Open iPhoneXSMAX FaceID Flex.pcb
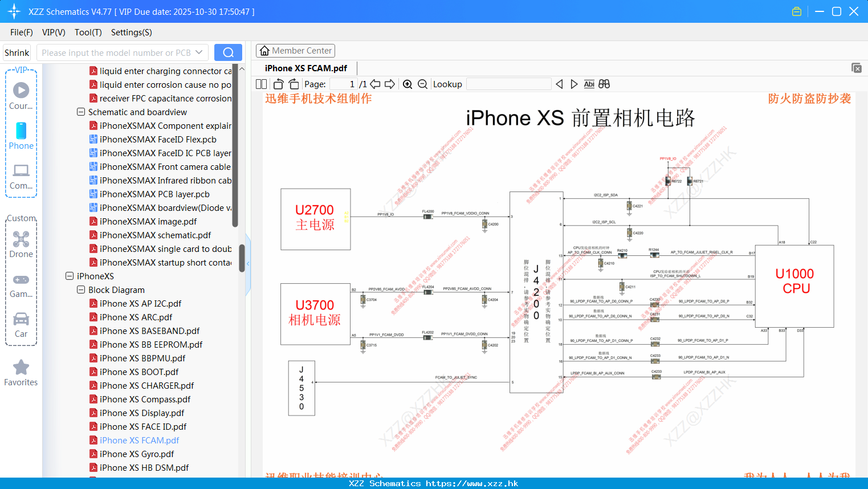 click(158, 139)
